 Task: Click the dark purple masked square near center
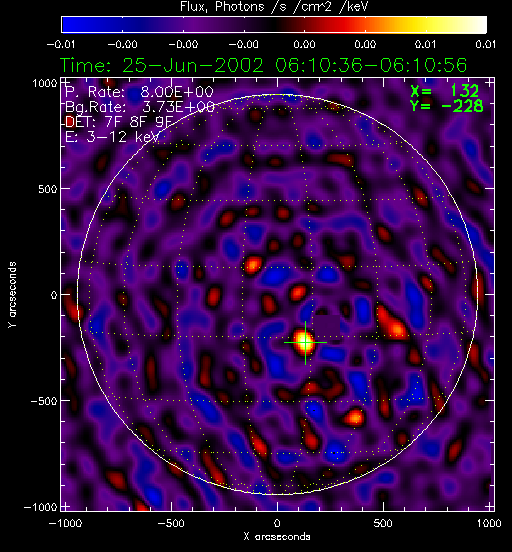[327, 326]
